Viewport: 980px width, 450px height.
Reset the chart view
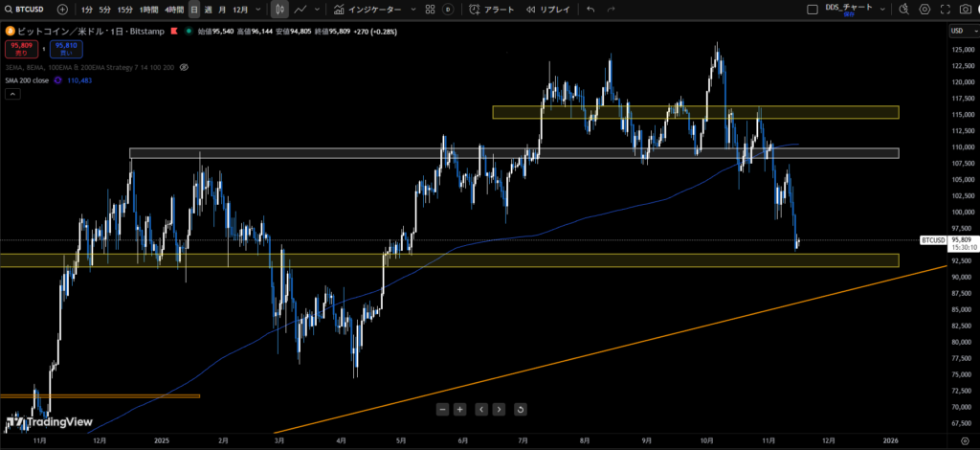[x=520, y=410]
